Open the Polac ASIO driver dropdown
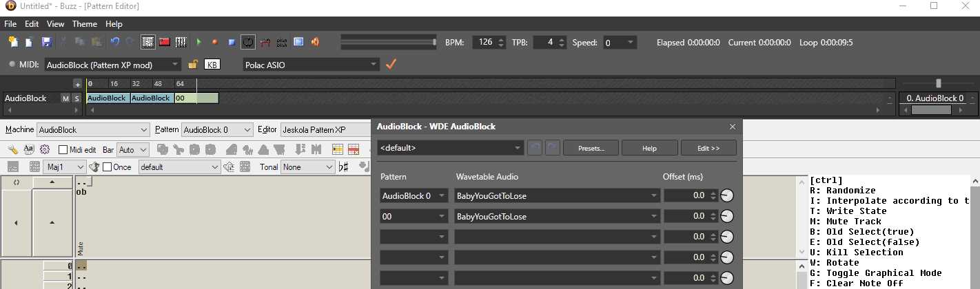The image size is (980, 289). [x=311, y=65]
